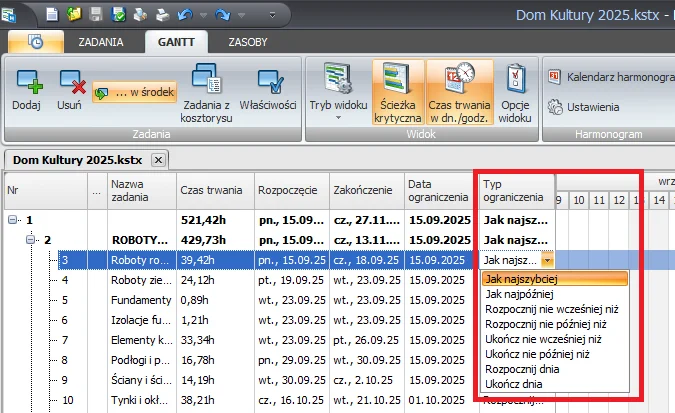
Task: Click the save icon in quick access toolbar
Action: point(97,15)
